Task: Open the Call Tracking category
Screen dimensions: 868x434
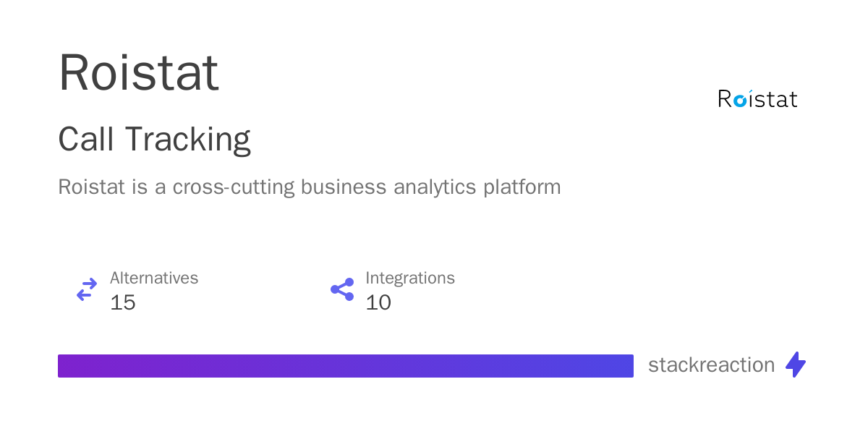Action: click(154, 139)
